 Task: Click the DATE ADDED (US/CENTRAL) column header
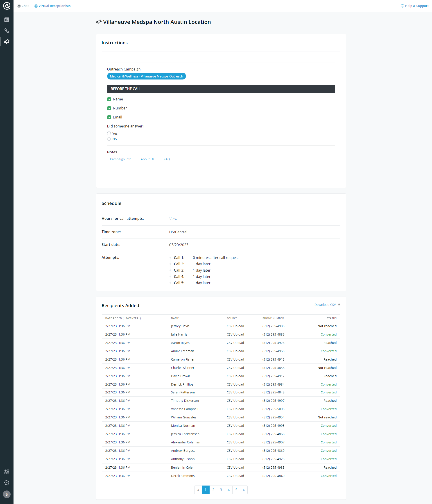point(123,318)
